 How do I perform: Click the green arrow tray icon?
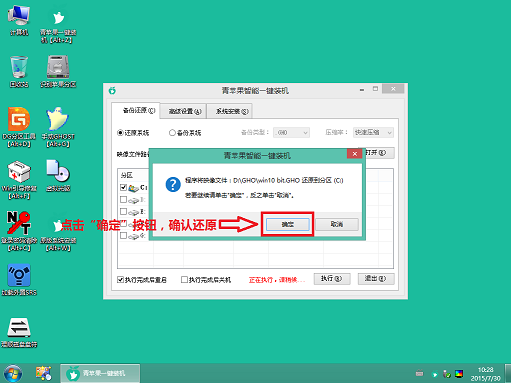tap(434, 374)
